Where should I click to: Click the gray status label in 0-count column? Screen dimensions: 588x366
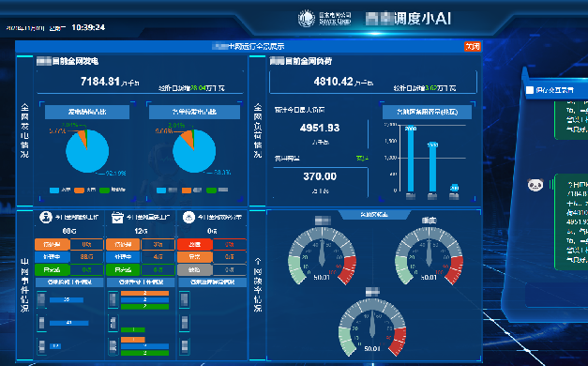click(x=195, y=269)
